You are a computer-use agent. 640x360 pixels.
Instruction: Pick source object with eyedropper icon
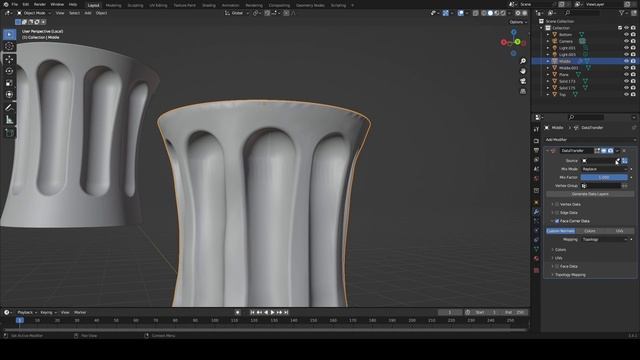[618, 161]
